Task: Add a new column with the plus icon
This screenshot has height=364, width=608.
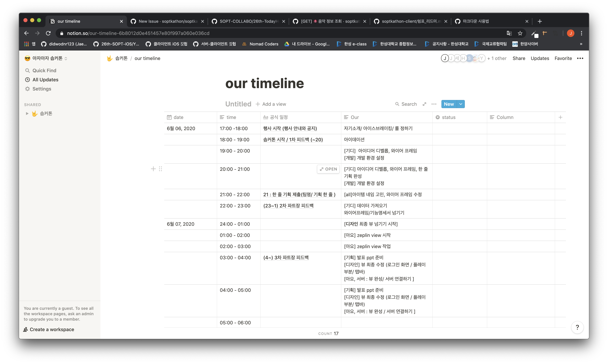Action: pos(561,117)
